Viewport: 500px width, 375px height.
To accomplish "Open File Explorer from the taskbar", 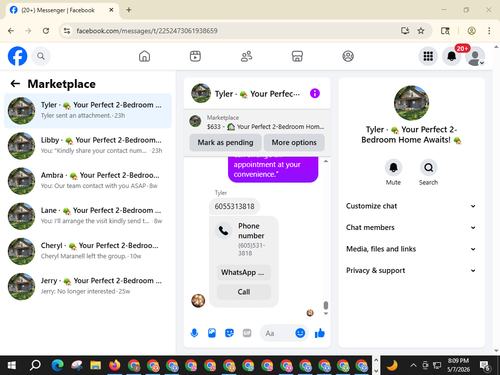I will click(x=95, y=365).
